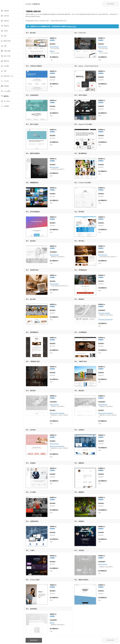Click the 性能 performance icon in sidebar
The image size is (120, 644).
pos(2,71)
